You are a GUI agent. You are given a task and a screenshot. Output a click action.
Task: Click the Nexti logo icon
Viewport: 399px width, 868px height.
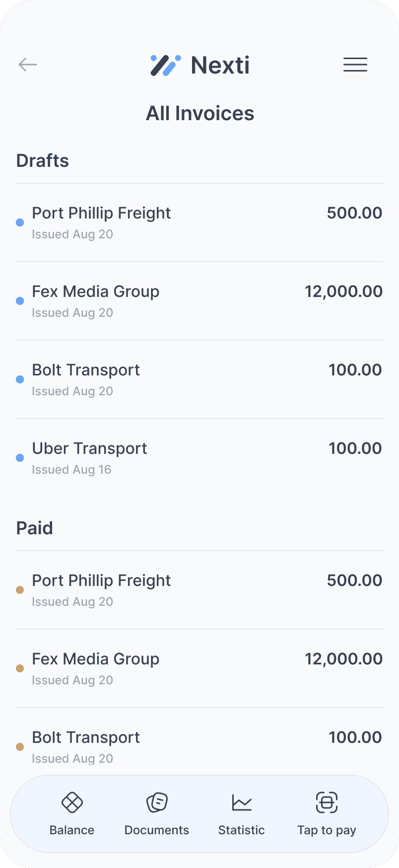(x=165, y=65)
